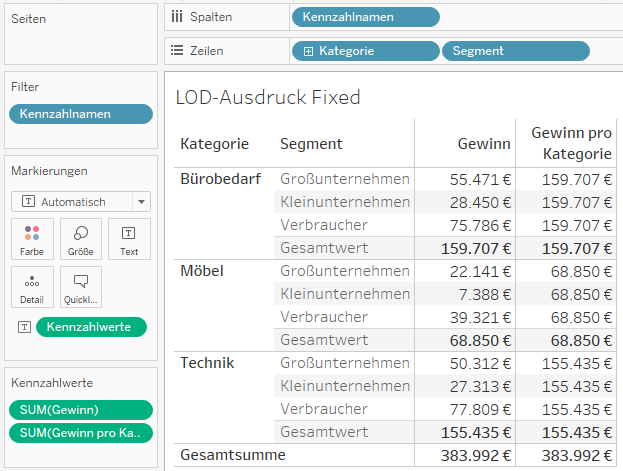Select Kennzahlnamen pill in Filter shelf
Viewport: 623px width, 471px height.
[81, 114]
